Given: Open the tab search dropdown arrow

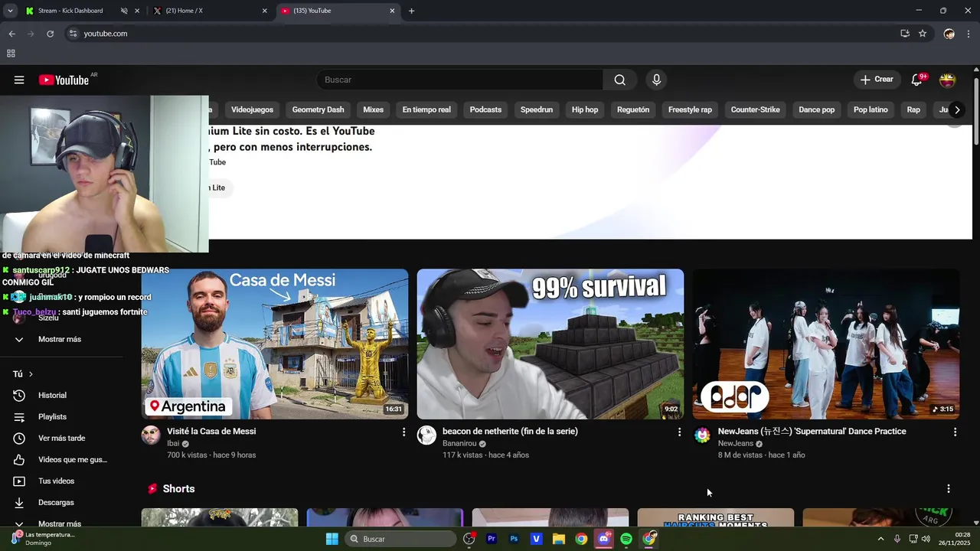Looking at the screenshot, I should point(10,11).
